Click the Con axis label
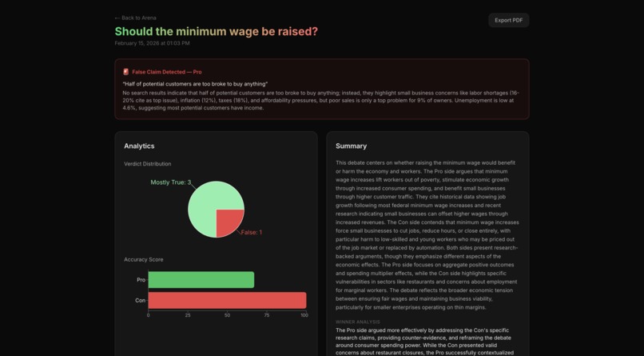Image resolution: width=644 pixels, height=356 pixels. tap(140, 301)
